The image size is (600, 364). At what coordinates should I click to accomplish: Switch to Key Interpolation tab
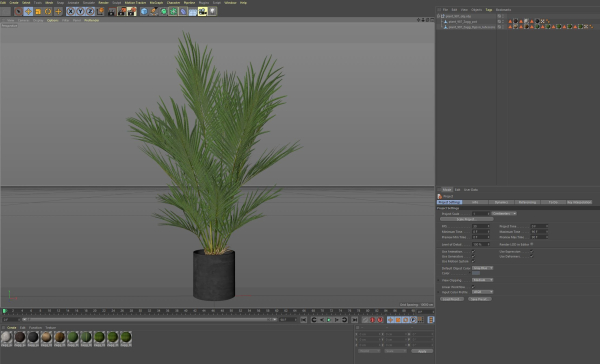point(579,202)
